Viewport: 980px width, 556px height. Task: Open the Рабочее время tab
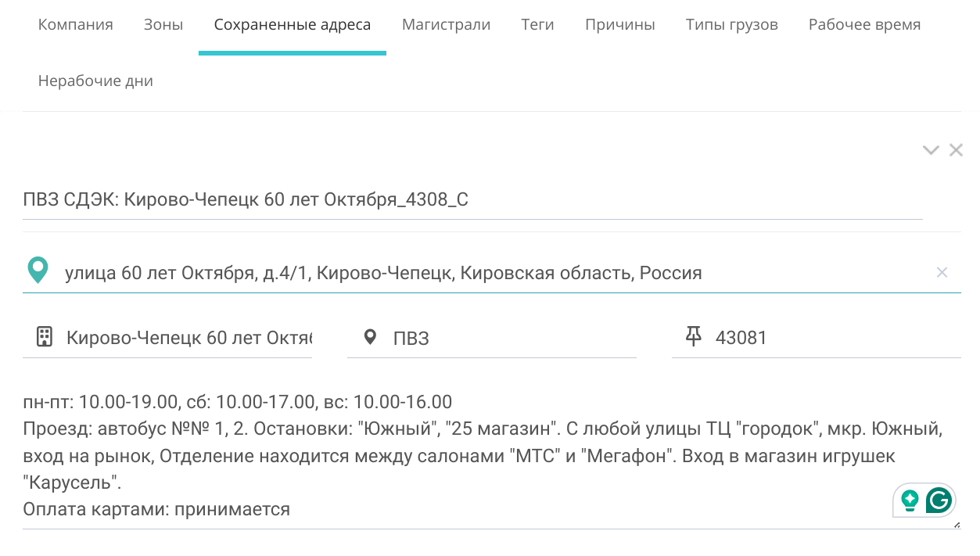pos(864,25)
